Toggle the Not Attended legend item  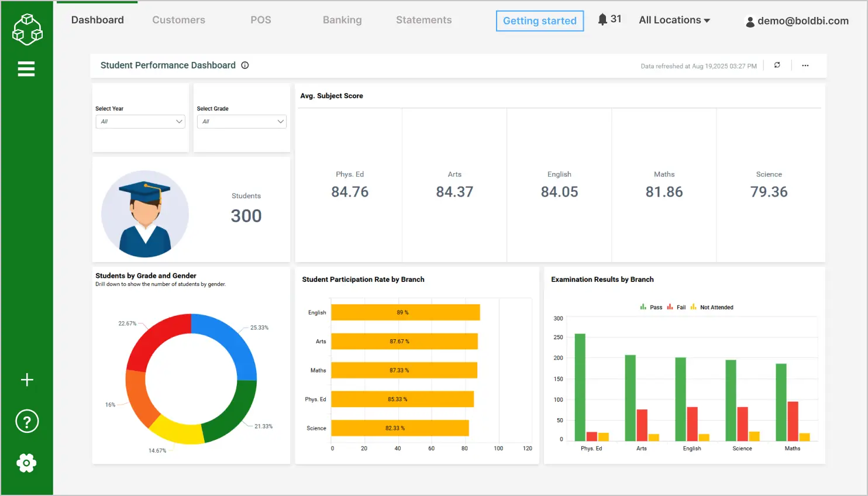712,306
